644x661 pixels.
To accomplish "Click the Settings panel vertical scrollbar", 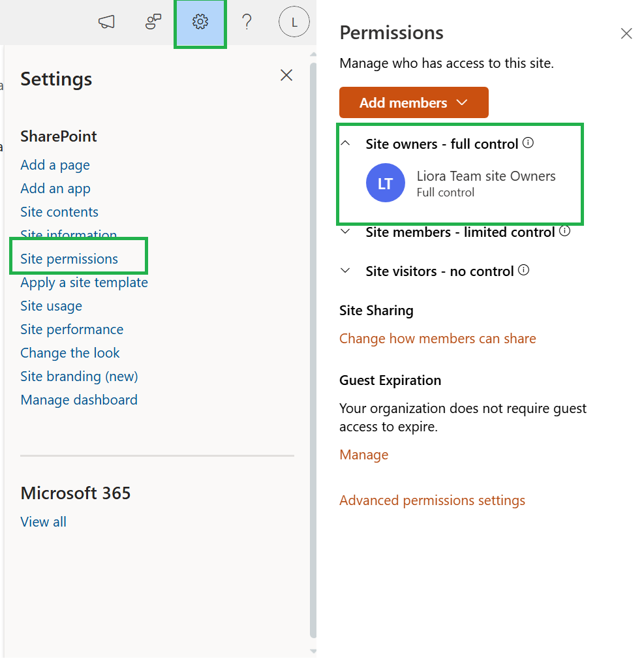I will [313, 350].
